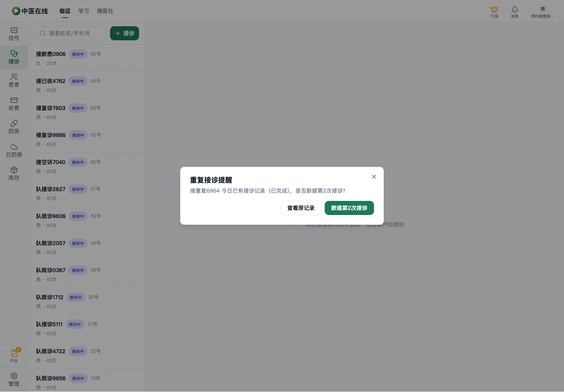The width and height of the screenshot is (564, 392).
Task: Select patient 接已收4762
Action: [87, 85]
